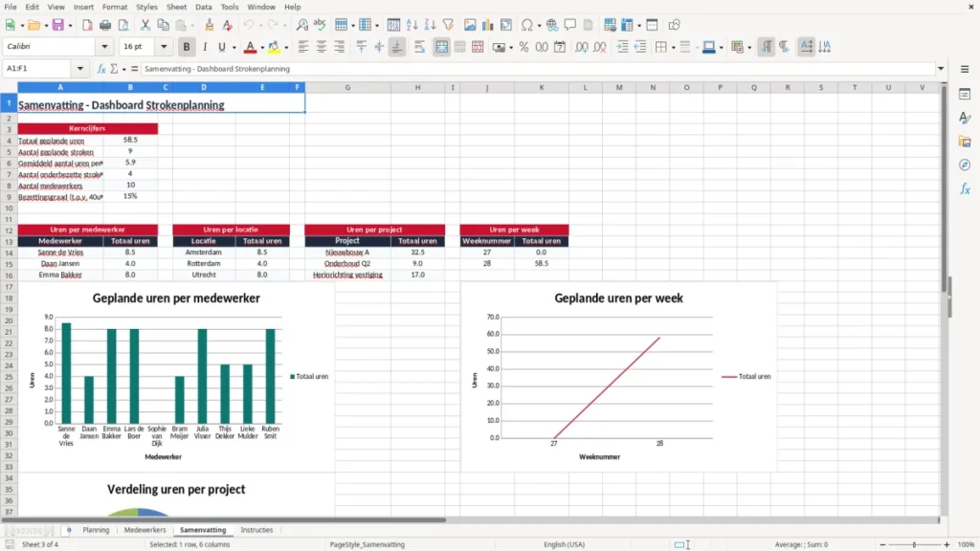
Task: Click the Export as PDF icon
Action: (87, 25)
